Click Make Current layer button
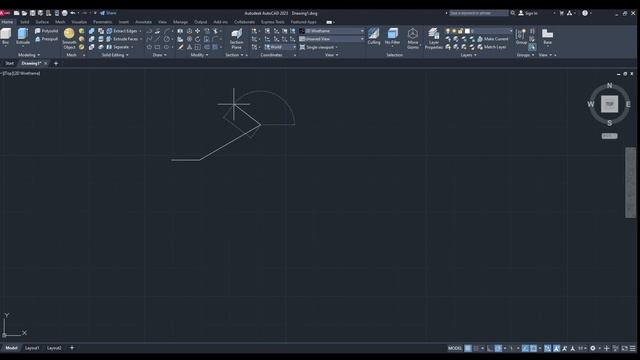 [493, 39]
